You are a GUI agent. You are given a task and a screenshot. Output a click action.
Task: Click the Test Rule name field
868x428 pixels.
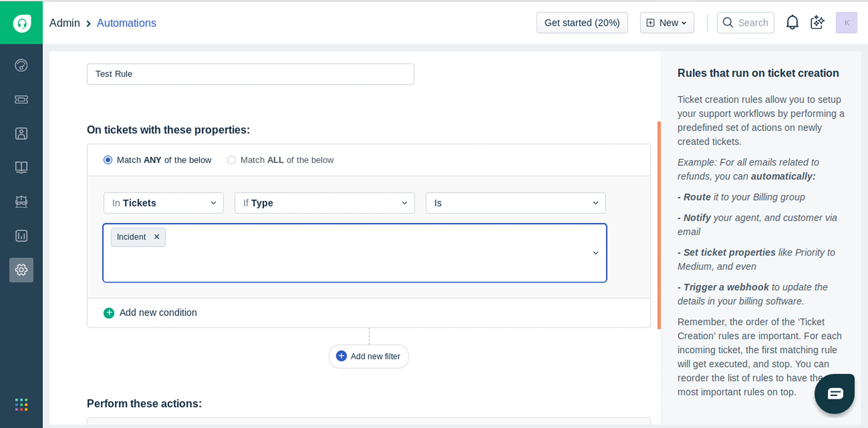(x=250, y=74)
